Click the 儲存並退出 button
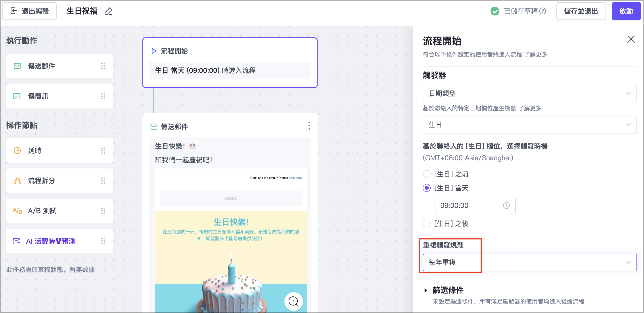The height and width of the screenshot is (313, 644). pyautogui.click(x=581, y=11)
